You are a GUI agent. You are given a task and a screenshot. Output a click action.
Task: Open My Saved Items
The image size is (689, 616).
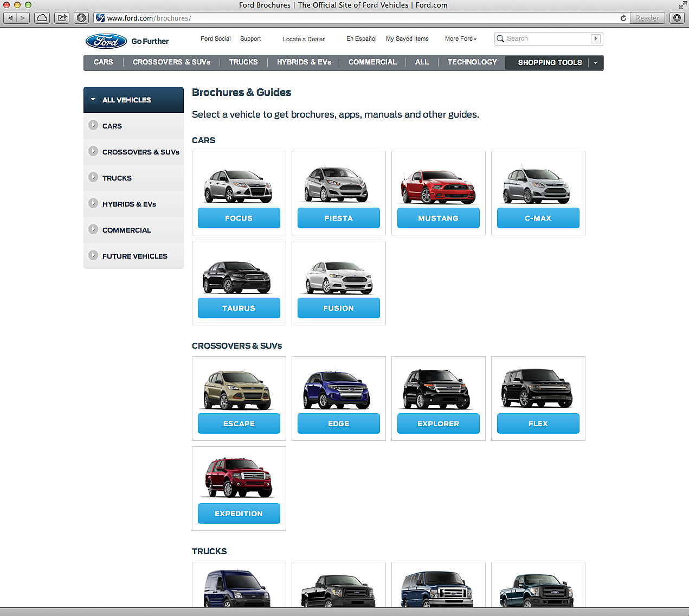pos(407,39)
